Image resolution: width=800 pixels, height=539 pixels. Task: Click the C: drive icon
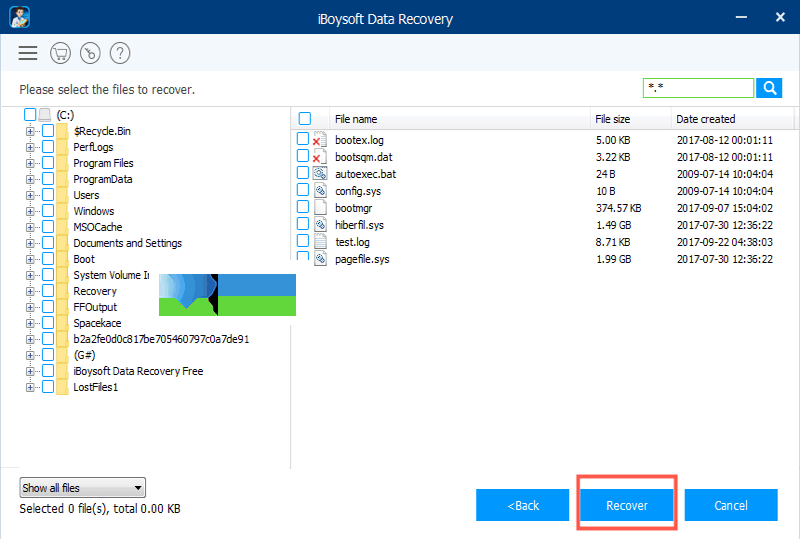click(x=45, y=115)
